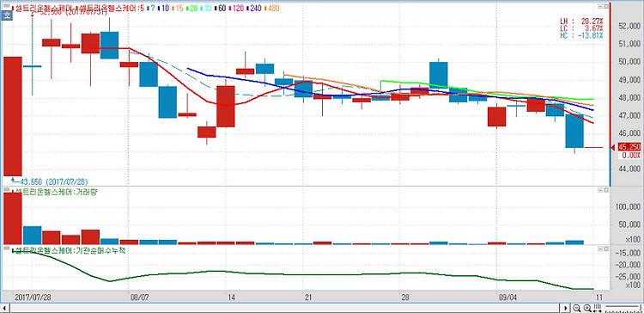Maximize the price chart pane
The height and width of the screenshot is (313, 644).
(x=605, y=7)
